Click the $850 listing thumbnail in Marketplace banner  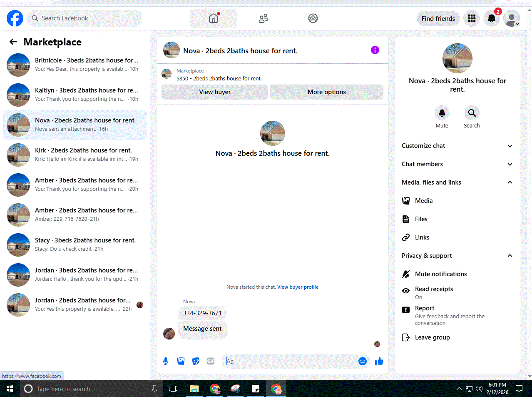click(x=167, y=74)
